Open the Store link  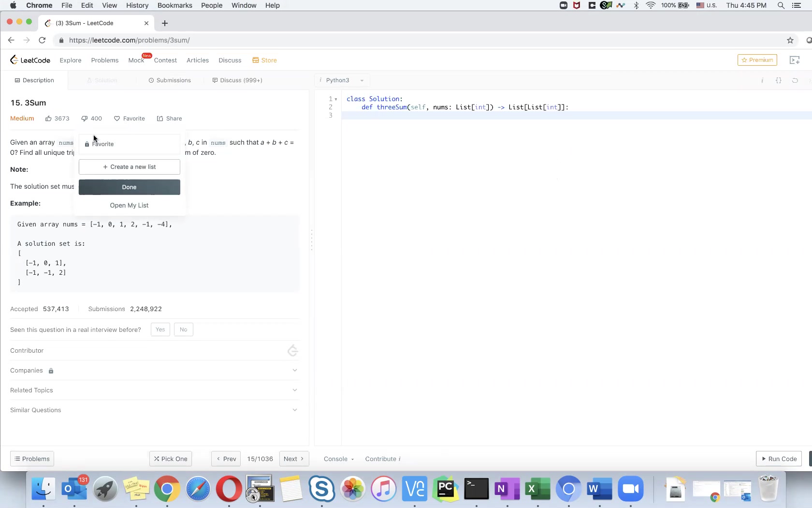(x=264, y=60)
